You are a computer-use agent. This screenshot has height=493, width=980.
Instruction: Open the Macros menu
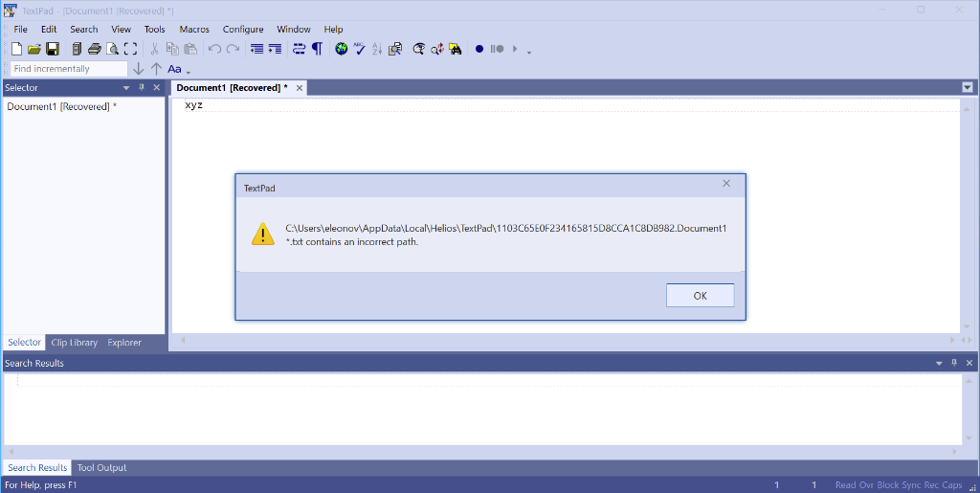point(194,30)
